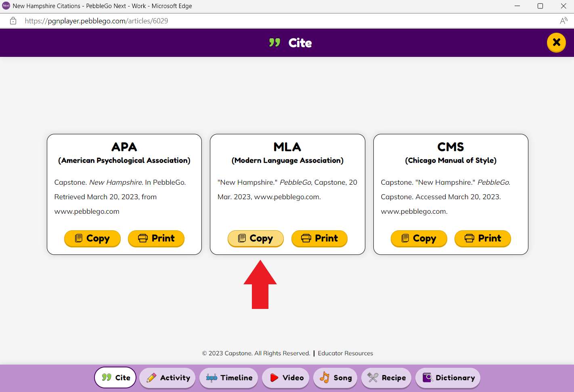This screenshot has width=574, height=392.
Task: Minimize the Edge window
Action: pos(517,6)
